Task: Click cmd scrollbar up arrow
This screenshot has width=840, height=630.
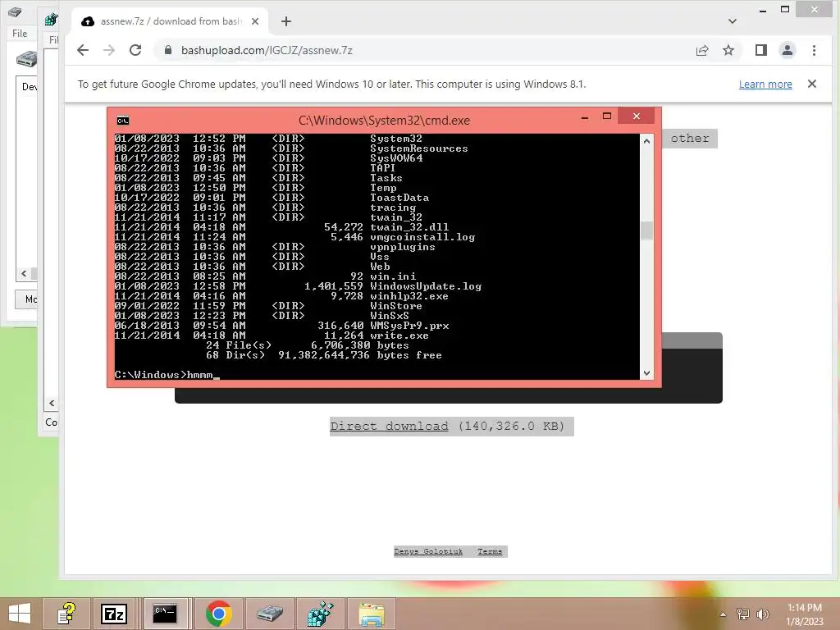Action: pos(646,141)
